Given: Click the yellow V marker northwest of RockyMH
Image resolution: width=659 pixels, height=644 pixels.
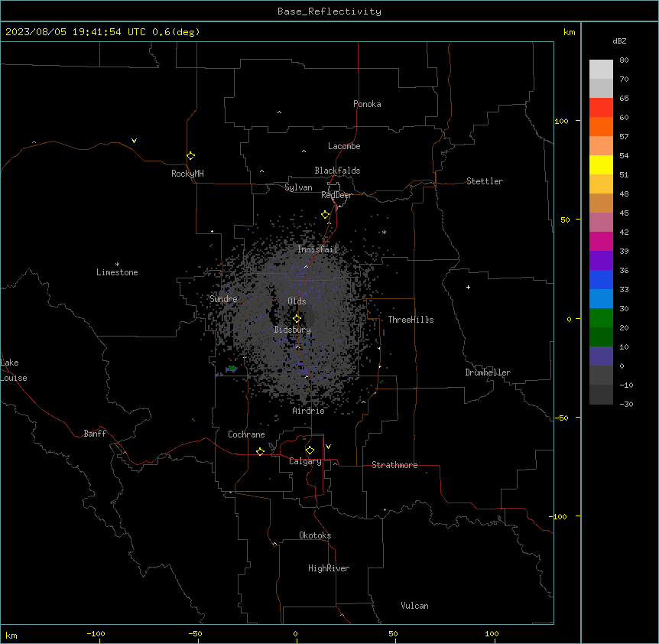Looking at the screenshot, I should (134, 141).
